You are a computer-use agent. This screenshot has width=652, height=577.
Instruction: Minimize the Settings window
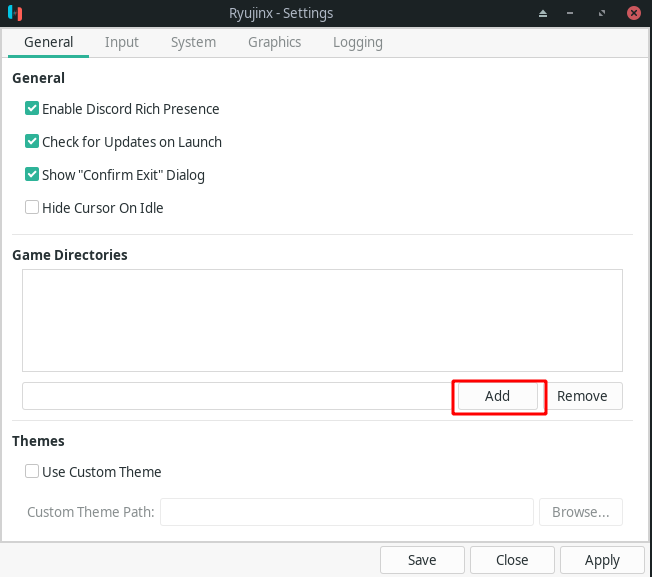coord(572,14)
